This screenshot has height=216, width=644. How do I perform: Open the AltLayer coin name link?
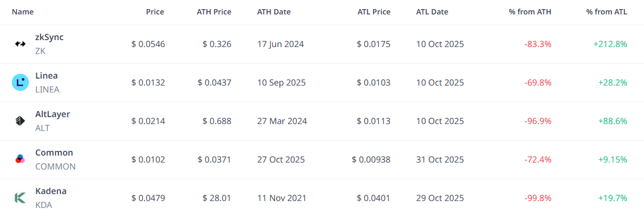(52, 114)
